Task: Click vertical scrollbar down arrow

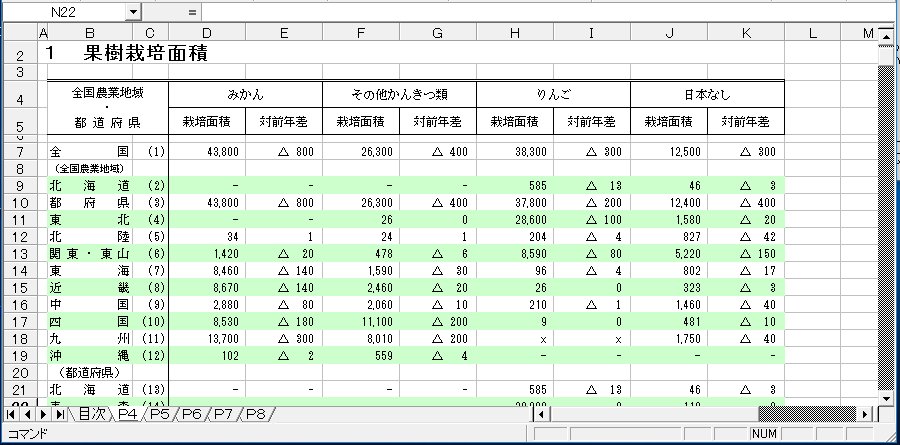Action: point(886,398)
